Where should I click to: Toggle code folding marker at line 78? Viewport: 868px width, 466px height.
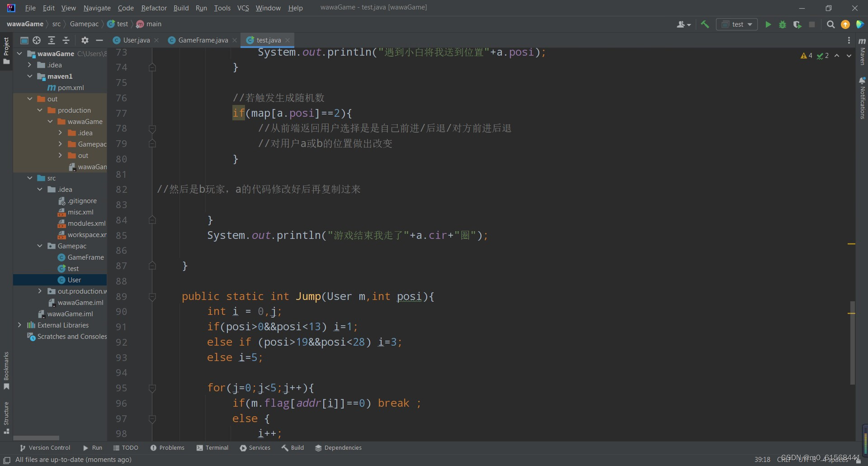[152, 129]
